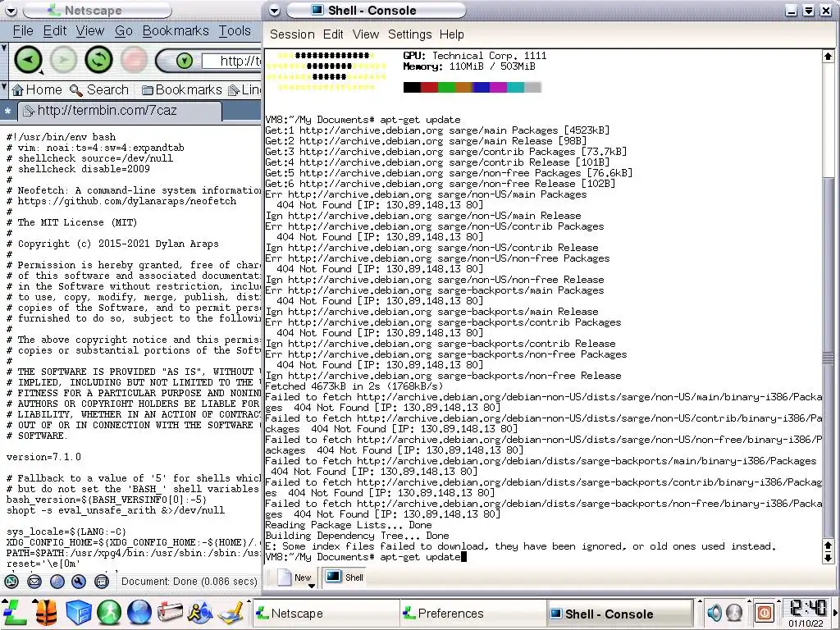Click the Console scrollbar up arrow at top
Viewport: 840px width, 630px height.
(x=828, y=57)
